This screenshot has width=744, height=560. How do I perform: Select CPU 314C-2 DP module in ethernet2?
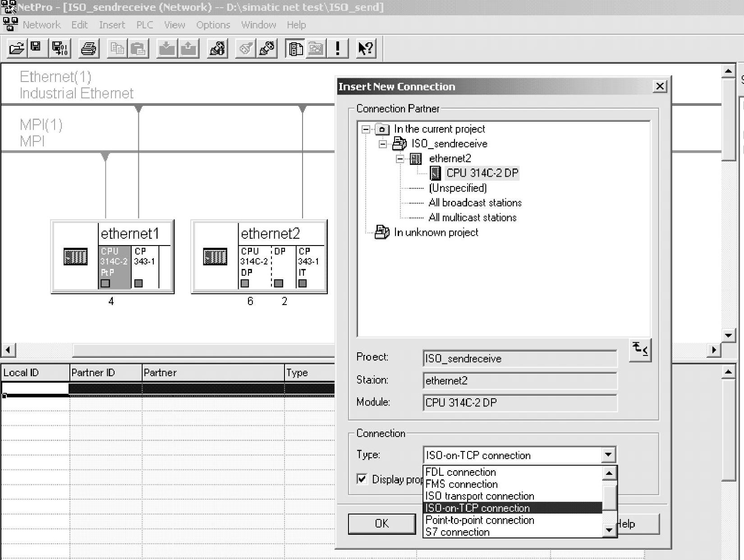255,267
